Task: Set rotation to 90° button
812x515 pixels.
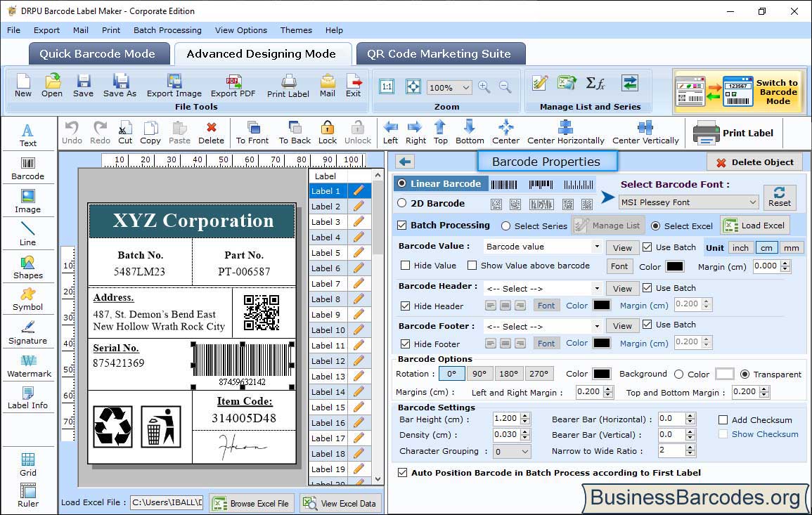Action: pos(479,374)
